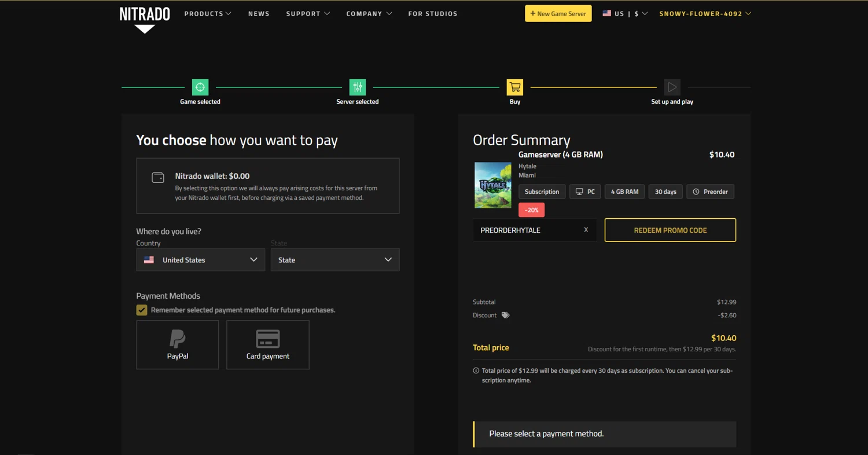The height and width of the screenshot is (455, 868).
Task: Click the Set up and play icon
Action: point(672,87)
